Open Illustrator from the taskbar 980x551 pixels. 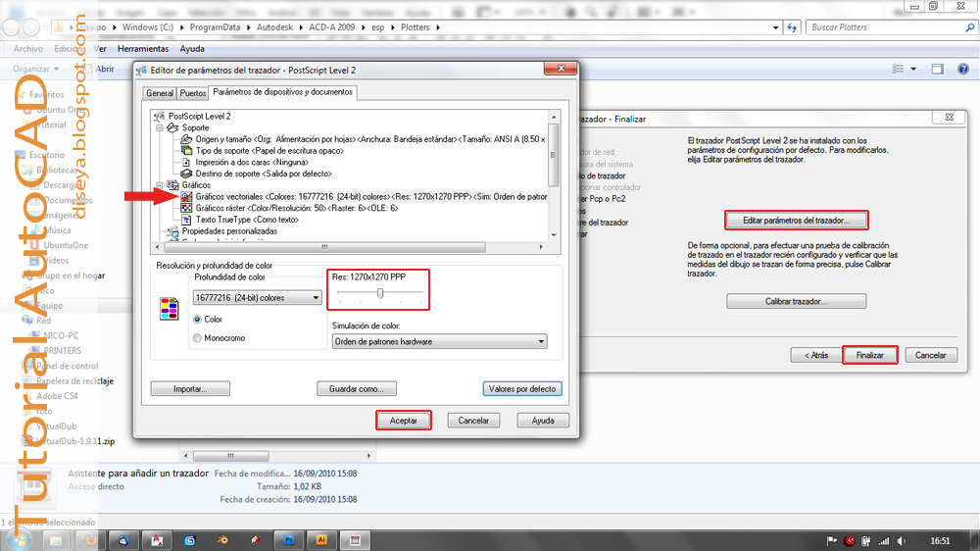point(321,540)
